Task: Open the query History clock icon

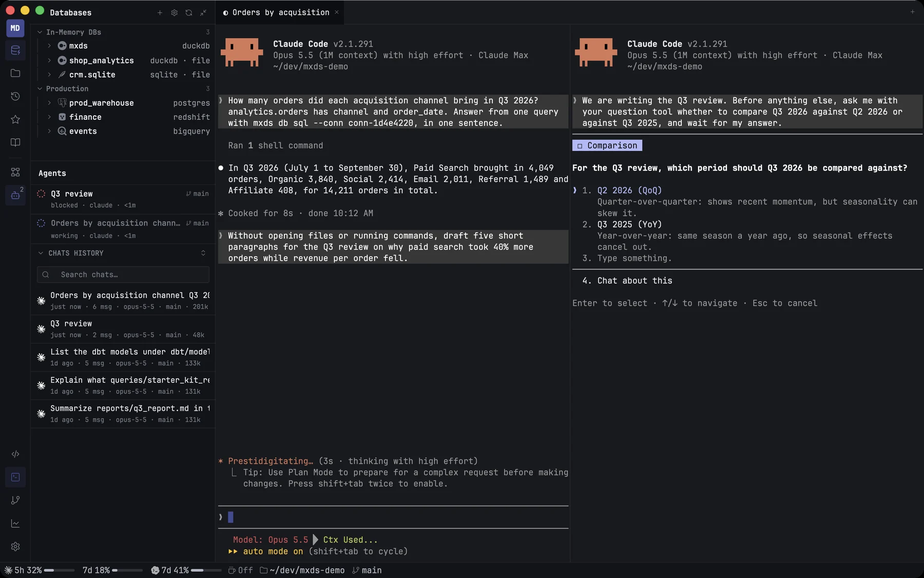Action: [15, 96]
